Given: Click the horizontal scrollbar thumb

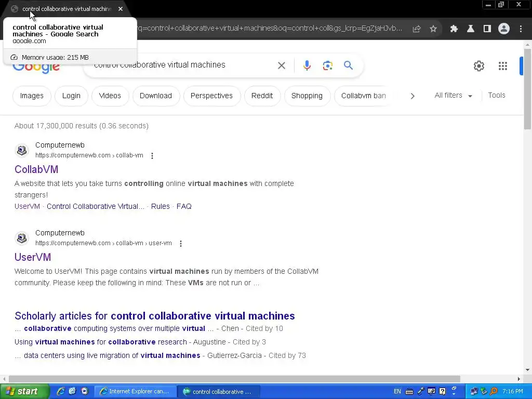Looking at the screenshot, I should pos(234,379).
